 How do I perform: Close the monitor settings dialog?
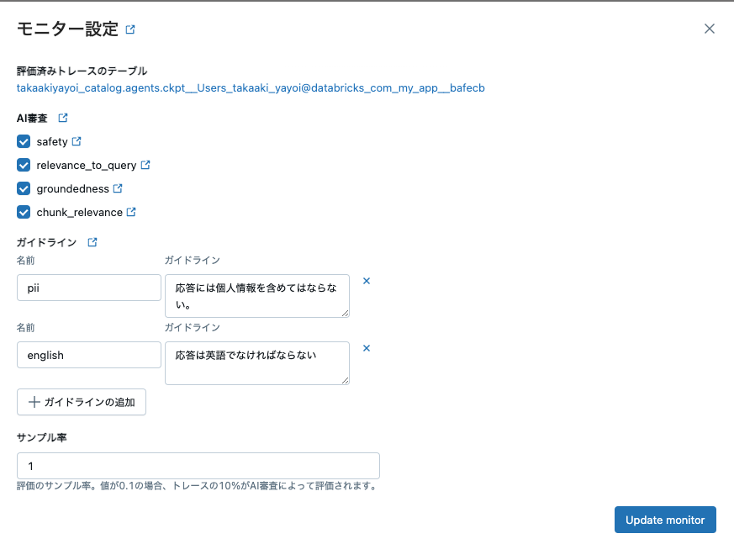click(710, 28)
